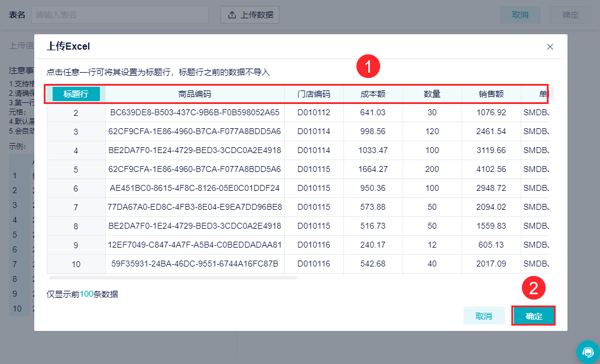Open the chat support bubble icon

coord(588,352)
